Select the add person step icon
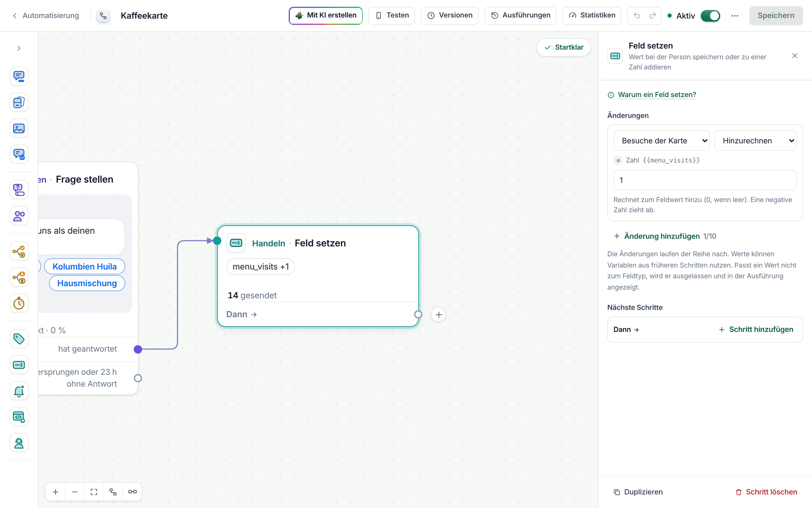Viewport: 812px width, 508px height. click(19, 216)
